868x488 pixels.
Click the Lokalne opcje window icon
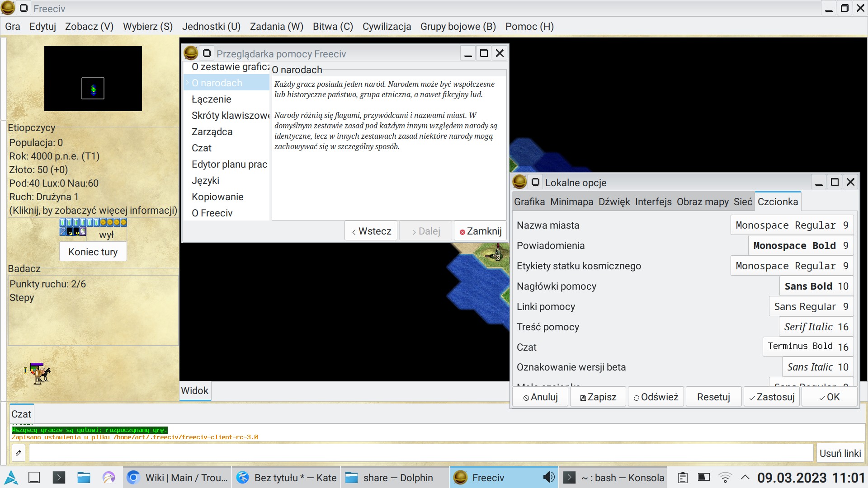point(519,182)
